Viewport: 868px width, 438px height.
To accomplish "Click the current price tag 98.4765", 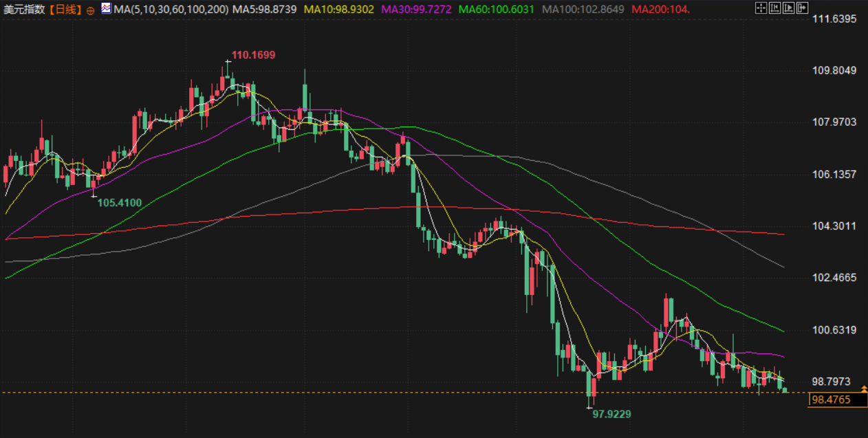I will click(x=831, y=399).
